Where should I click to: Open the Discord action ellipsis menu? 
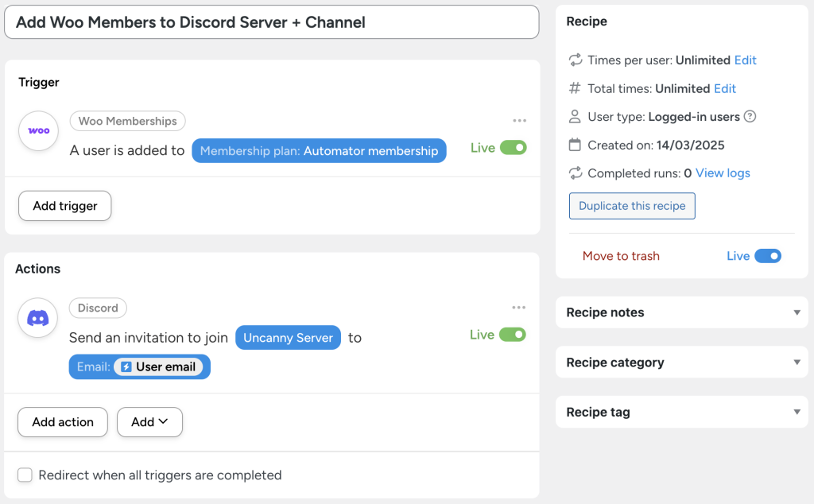click(520, 307)
